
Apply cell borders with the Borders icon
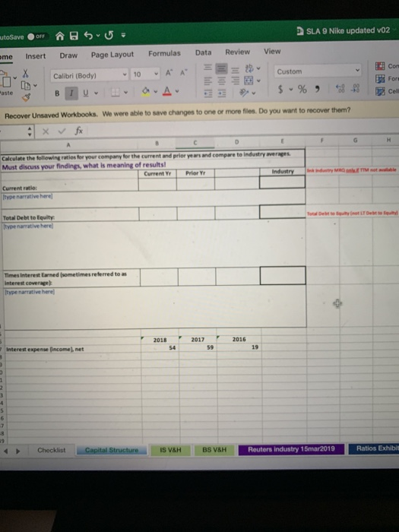(x=116, y=92)
